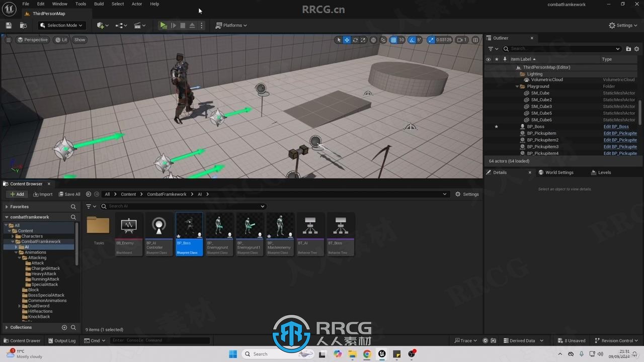
Task: Open the viewport Show flags menu
Action: 79,40
